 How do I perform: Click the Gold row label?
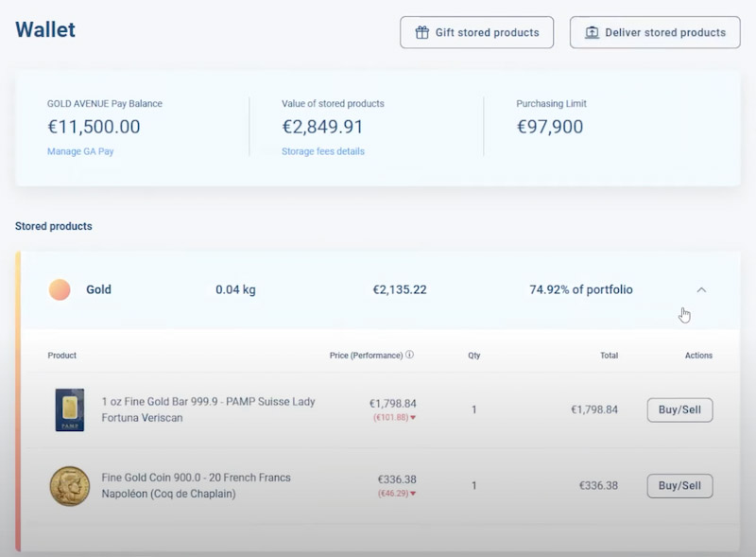98,289
